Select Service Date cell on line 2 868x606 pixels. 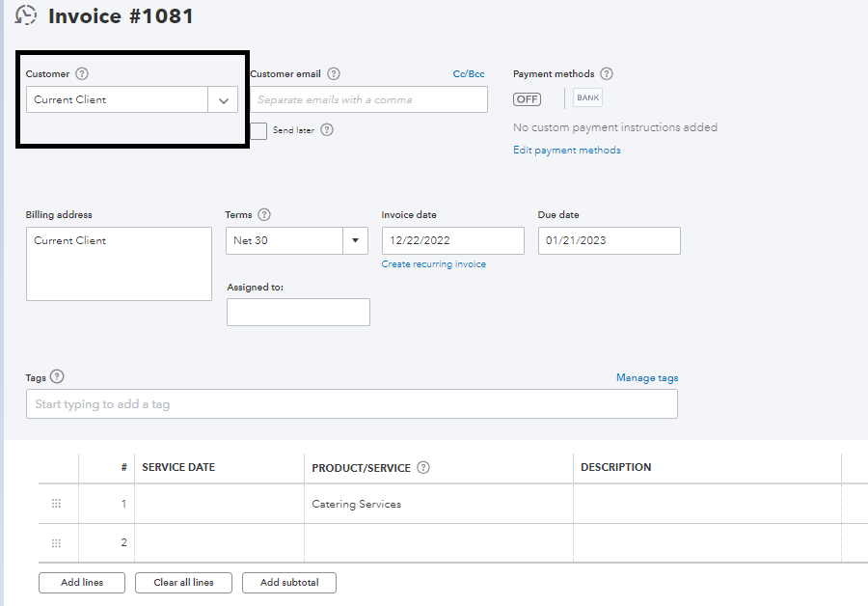pos(219,543)
